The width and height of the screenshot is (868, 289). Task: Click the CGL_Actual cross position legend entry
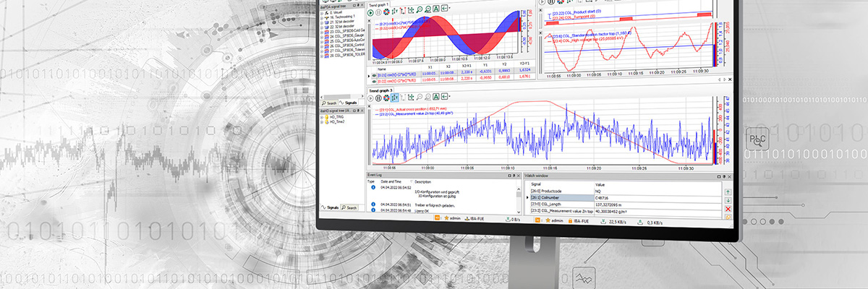tap(411, 109)
